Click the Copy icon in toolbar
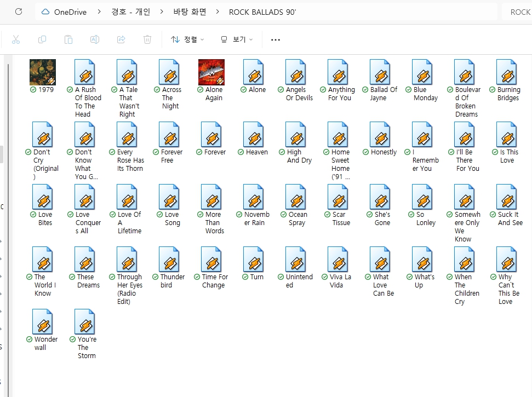This screenshot has height=397, width=532. click(42, 39)
